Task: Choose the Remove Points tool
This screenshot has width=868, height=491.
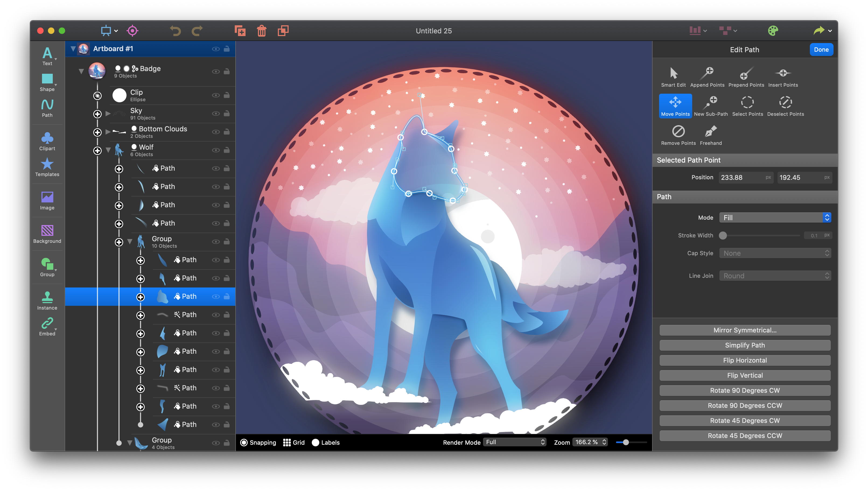Action: pos(678,135)
